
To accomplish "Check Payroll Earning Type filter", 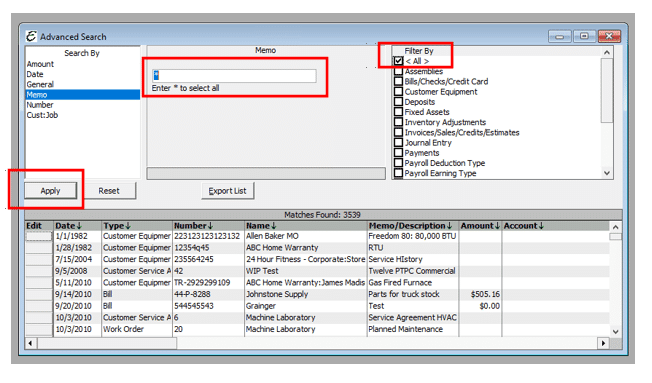I will click(398, 173).
